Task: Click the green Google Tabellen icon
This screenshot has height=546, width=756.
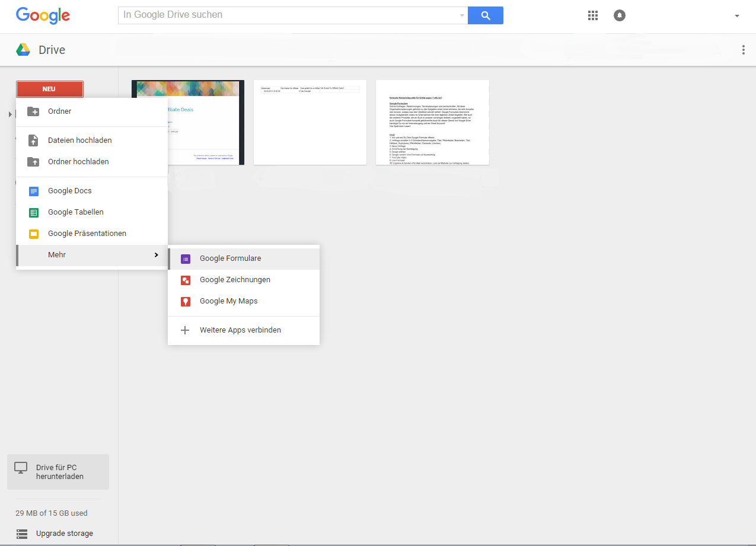Action: pyautogui.click(x=34, y=212)
